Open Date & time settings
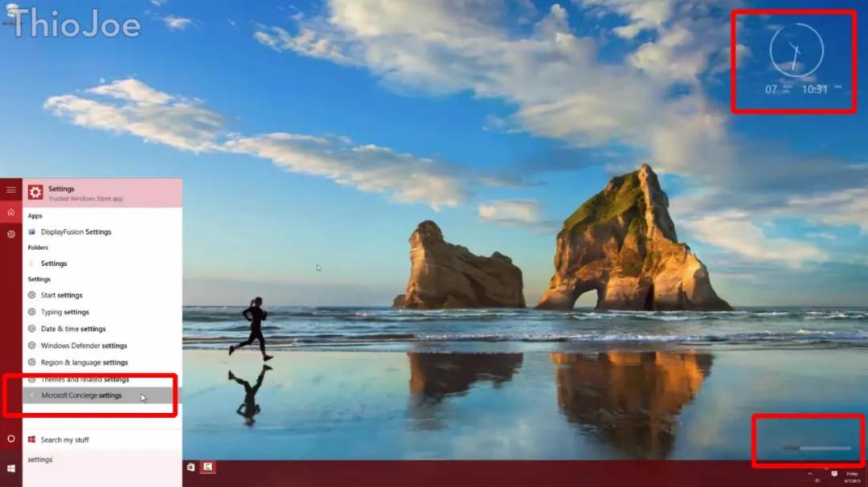 (x=73, y=329)
